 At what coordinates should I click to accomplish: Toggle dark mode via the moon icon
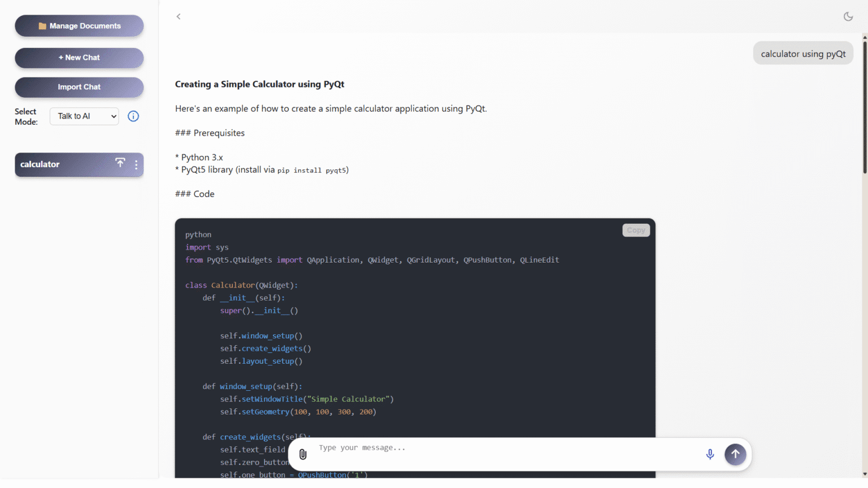coord(848,16)
